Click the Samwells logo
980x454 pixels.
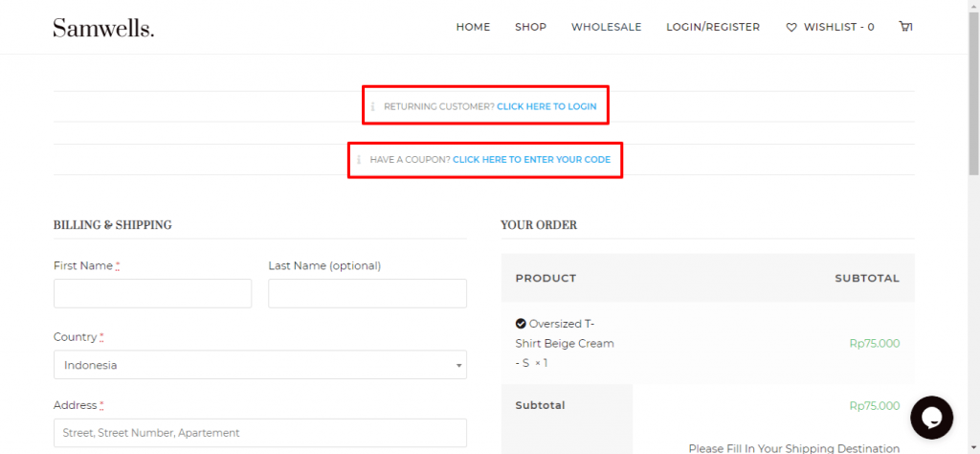coord(103,28)
